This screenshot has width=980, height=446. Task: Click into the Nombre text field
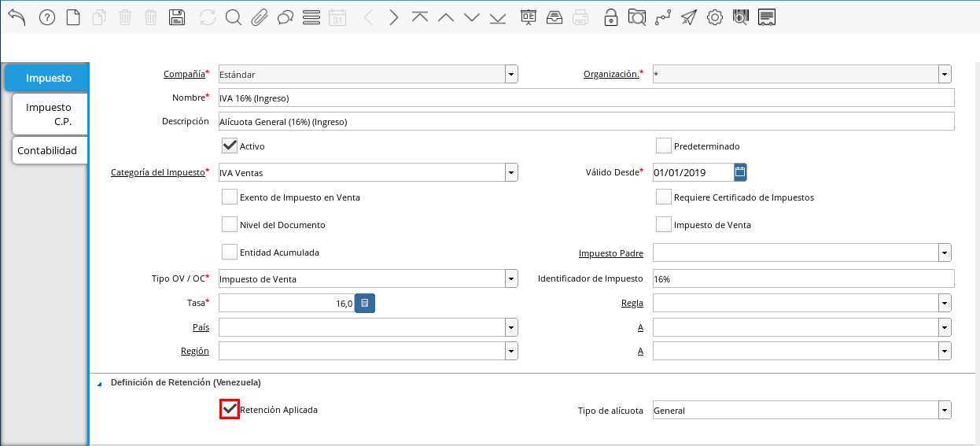coord(586,98)
